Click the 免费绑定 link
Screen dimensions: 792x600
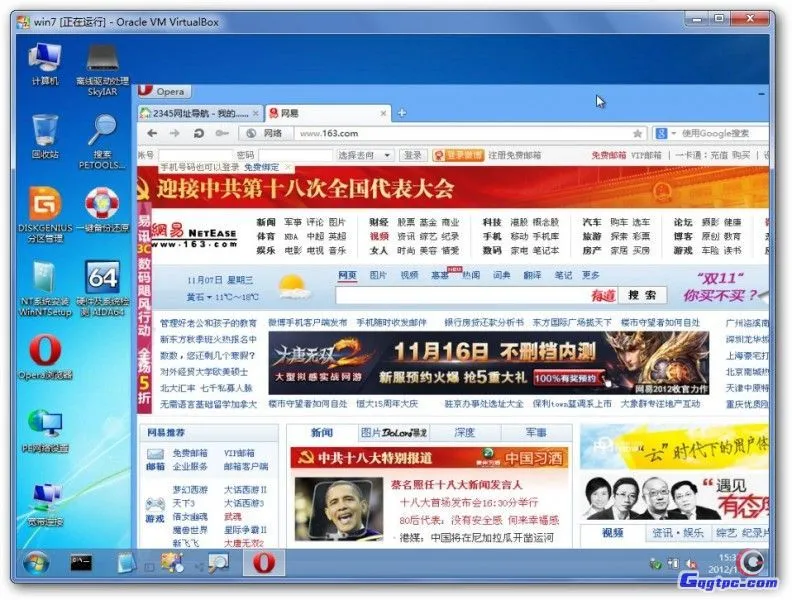click(262, 167)
